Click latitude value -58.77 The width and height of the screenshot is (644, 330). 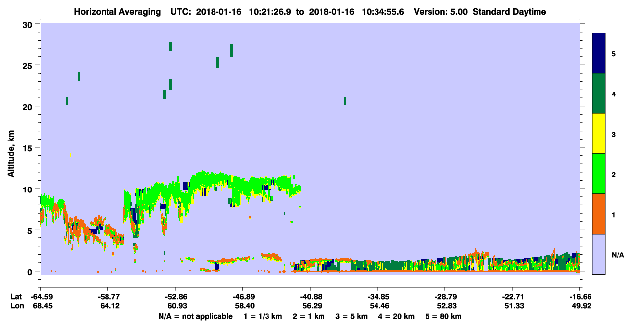(108, 297)
